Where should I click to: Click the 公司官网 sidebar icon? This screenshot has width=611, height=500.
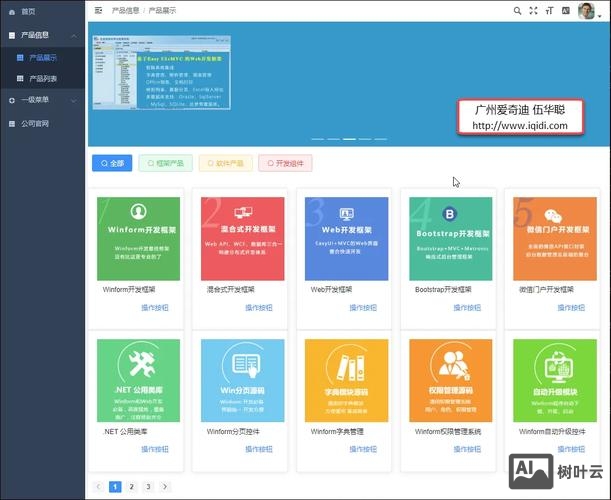12,124
